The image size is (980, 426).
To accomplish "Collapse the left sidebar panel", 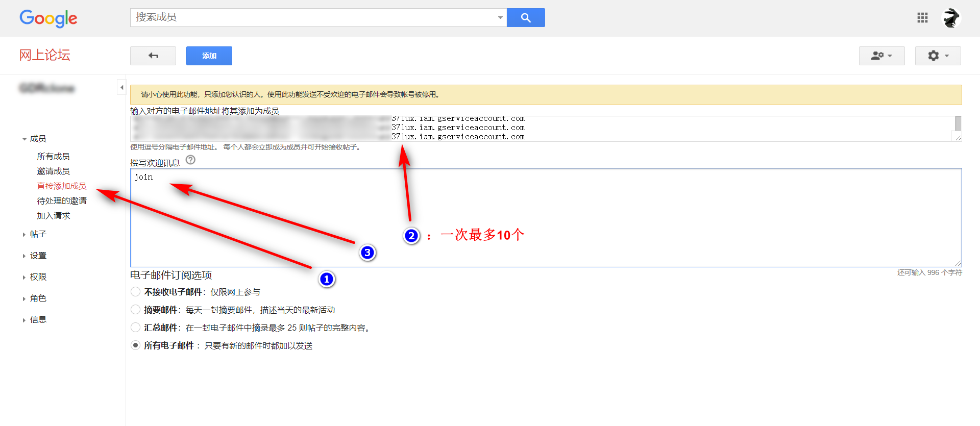I will click(x=121, y=87).
